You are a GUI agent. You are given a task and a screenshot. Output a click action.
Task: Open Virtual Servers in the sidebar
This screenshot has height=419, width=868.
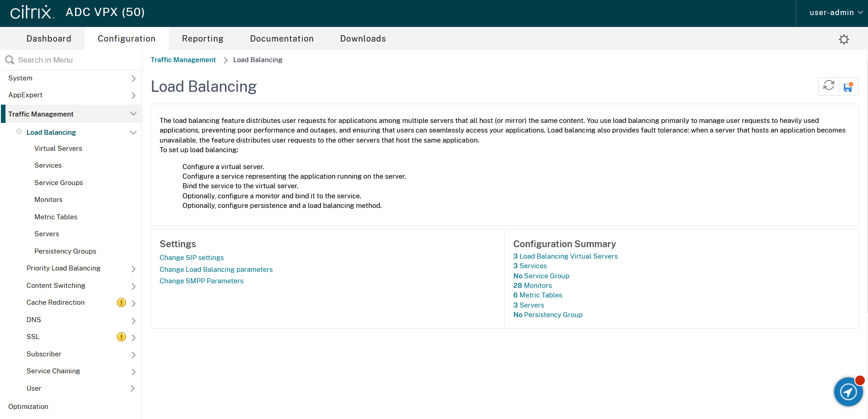[58, 149]
